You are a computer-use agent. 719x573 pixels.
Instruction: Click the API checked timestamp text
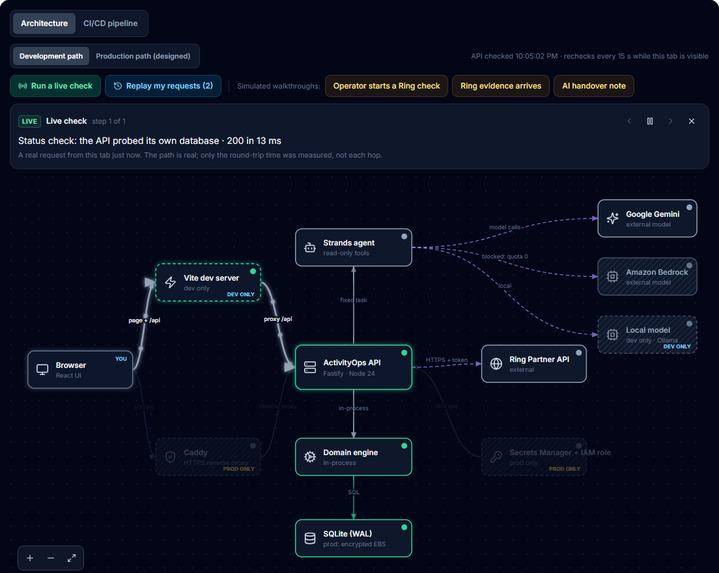tap(589, 56)
